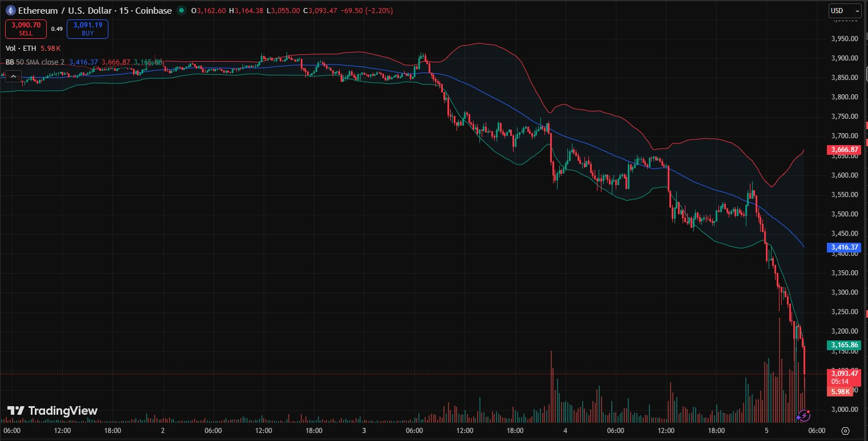Click the AI assistant lightning bolt icon
Screen dimensions: 868x441
click(804, 415)
